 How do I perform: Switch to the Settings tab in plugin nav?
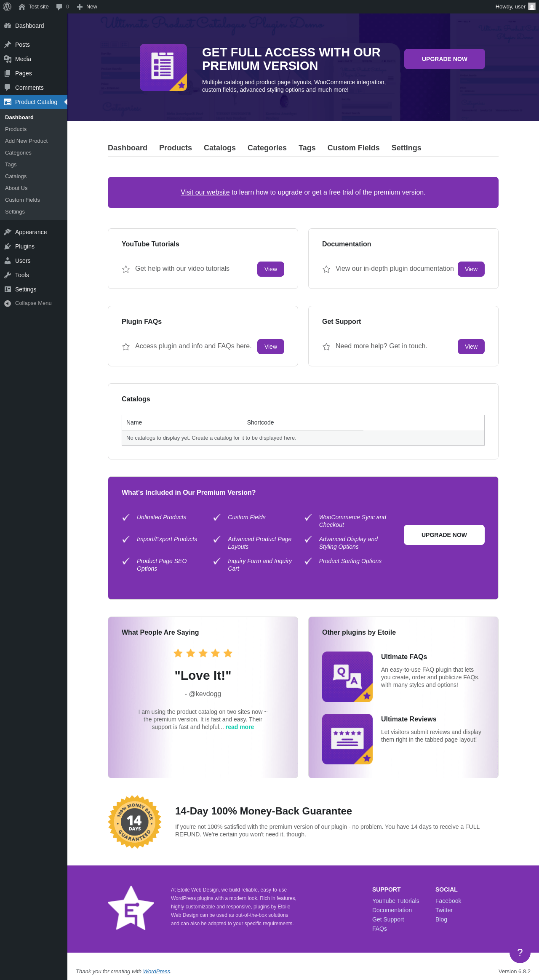406,148
